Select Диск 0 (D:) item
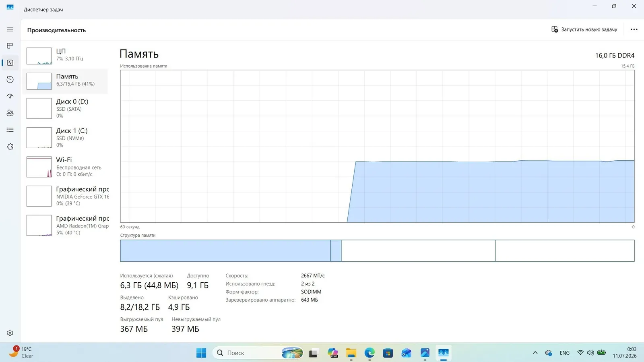 pos(65,108)
